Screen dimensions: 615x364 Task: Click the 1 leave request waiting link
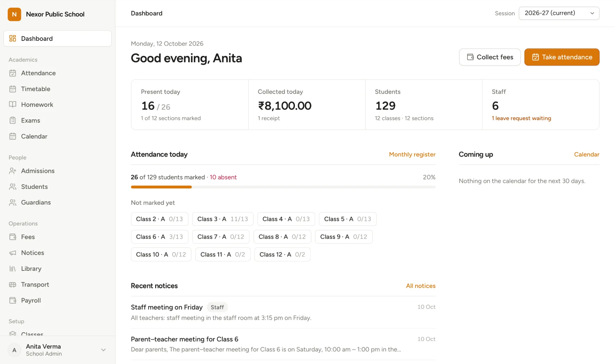pyautogui.click(x=521, y=118)
